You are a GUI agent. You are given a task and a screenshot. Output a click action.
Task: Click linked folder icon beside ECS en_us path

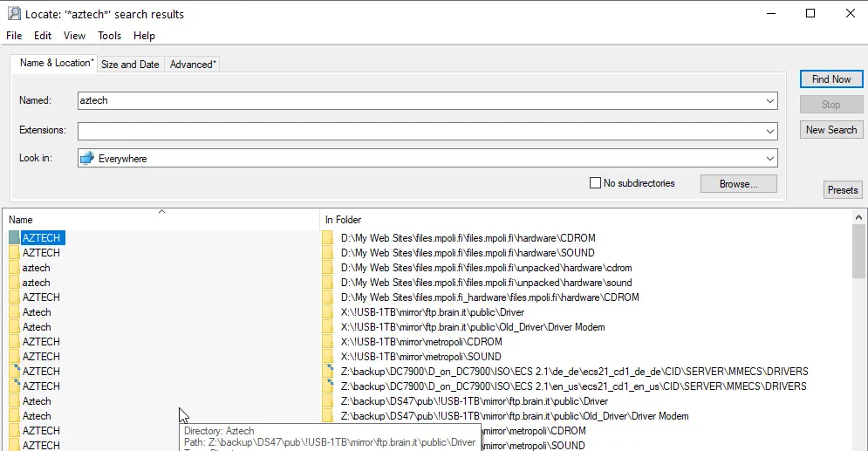click(328, 386)
